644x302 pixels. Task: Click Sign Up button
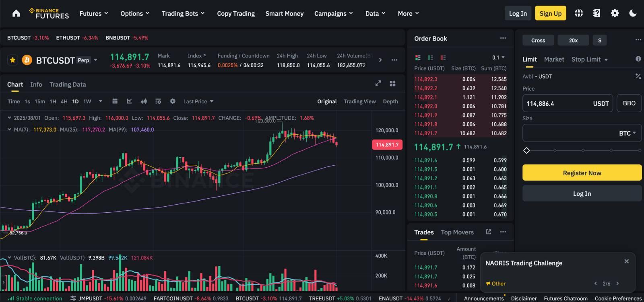551,13
